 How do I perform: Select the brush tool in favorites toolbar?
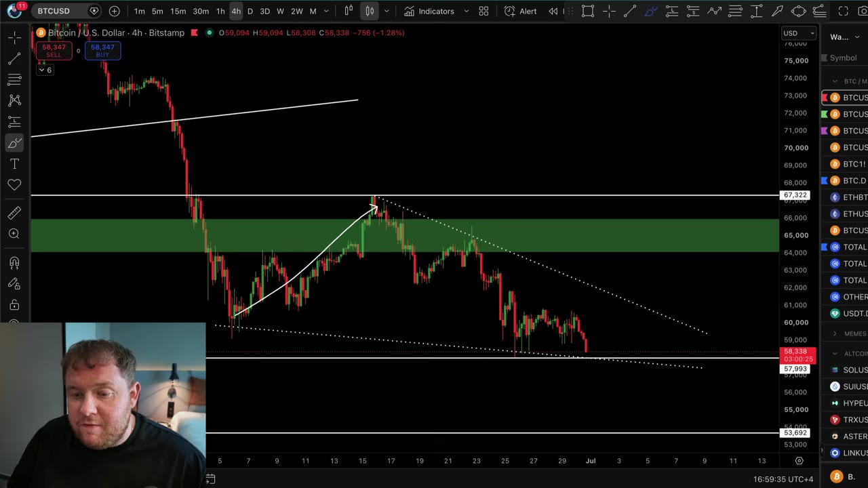(651, 11)
